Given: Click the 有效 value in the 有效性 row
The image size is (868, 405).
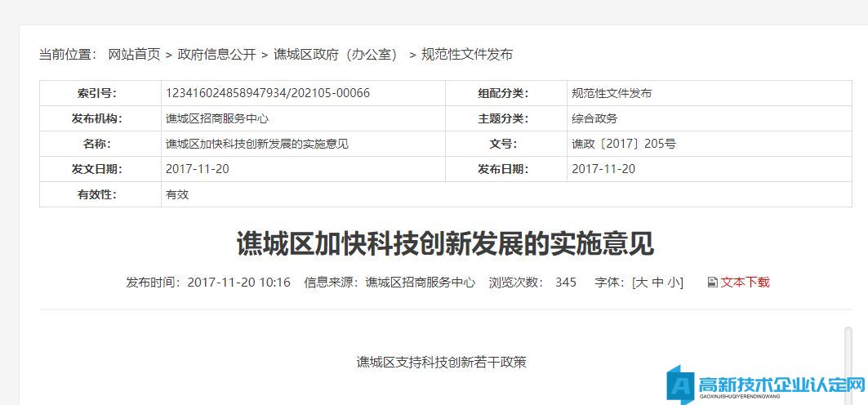Looking at the screenshot, I should point(177,194).
